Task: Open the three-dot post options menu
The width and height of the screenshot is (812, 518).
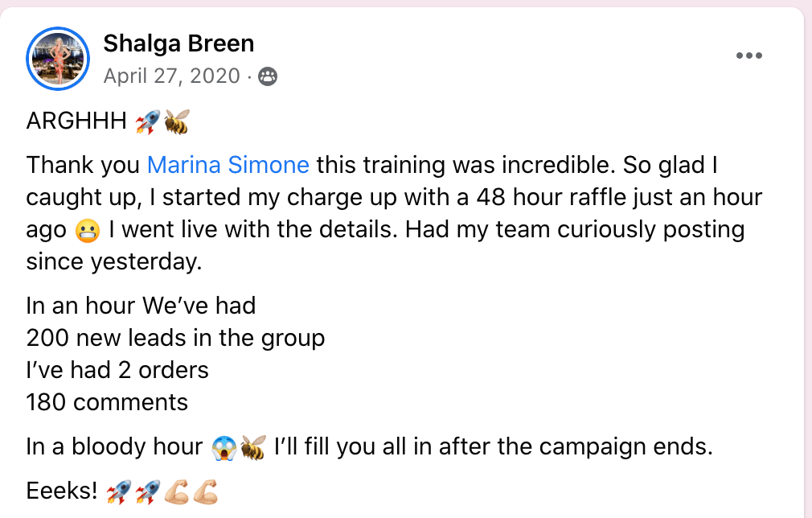Action: pyautogui.click(x=748, y=55)
